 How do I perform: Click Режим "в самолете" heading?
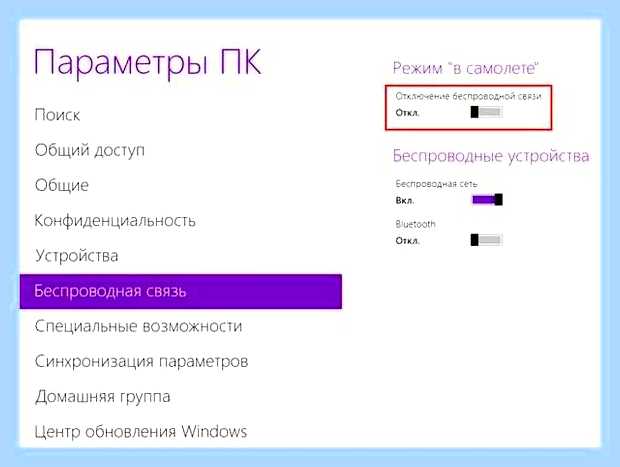point(465,68)
